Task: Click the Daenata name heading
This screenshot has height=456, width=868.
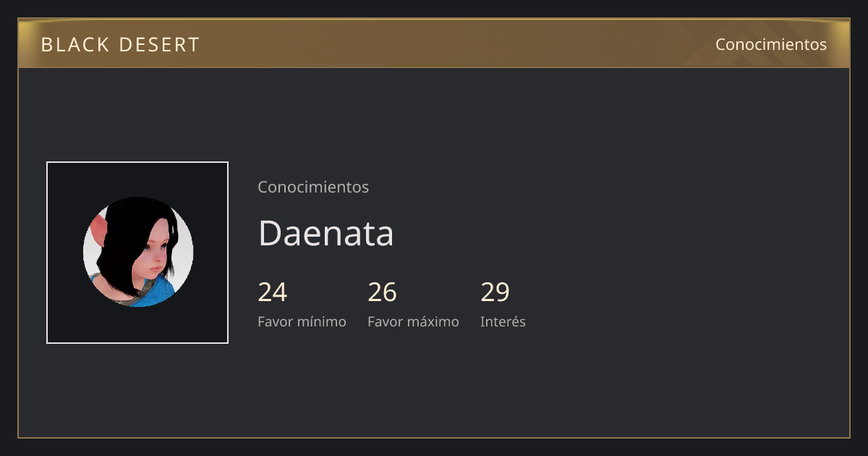Action: point(326,233)
